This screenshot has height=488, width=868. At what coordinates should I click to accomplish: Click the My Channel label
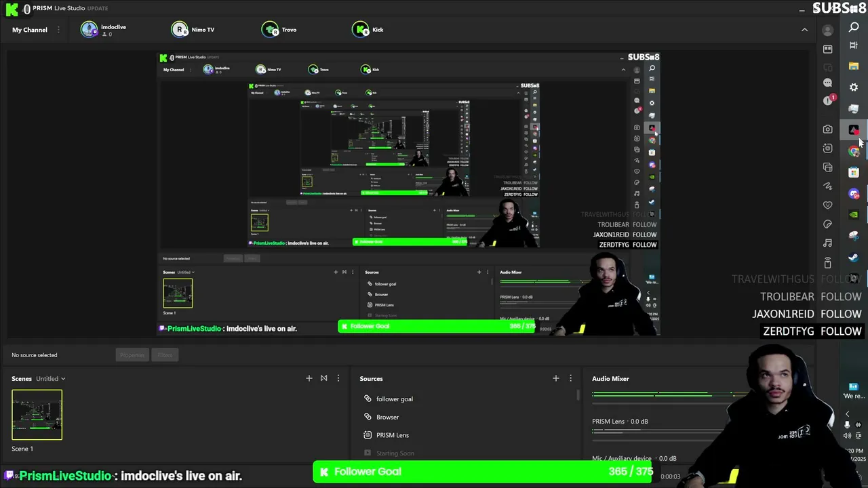coord(30,30)
